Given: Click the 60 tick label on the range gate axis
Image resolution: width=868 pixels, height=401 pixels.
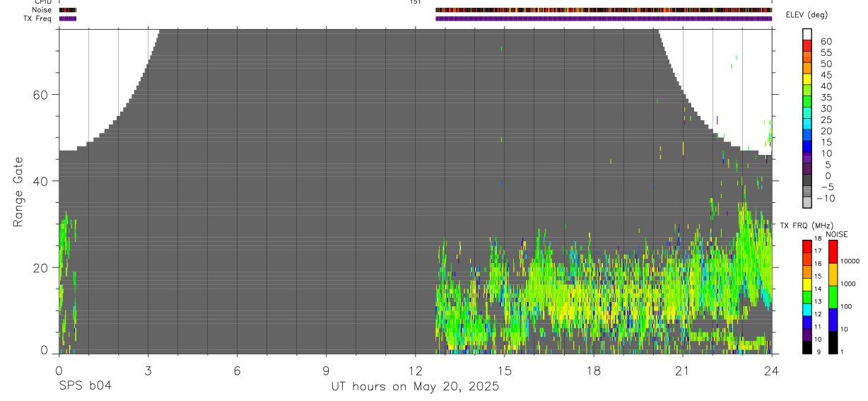Looking at the screenshot, I should [x=41, y=94].
